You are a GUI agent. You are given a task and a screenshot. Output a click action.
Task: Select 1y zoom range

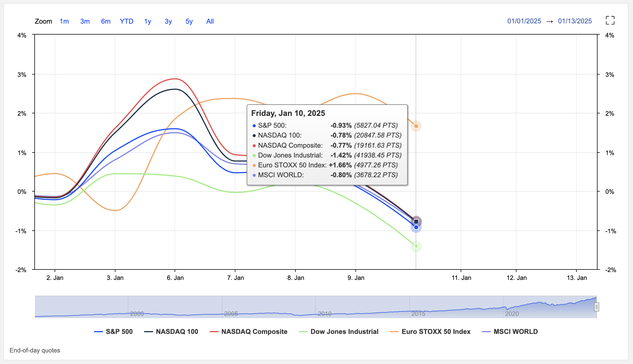point(148,21)
